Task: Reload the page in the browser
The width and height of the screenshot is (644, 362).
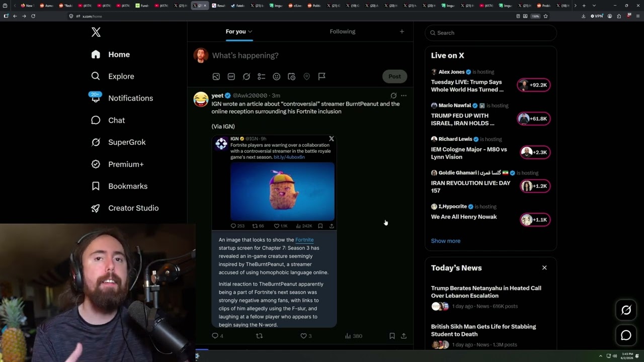Action: pyautogui.click(x=33, y=16)
